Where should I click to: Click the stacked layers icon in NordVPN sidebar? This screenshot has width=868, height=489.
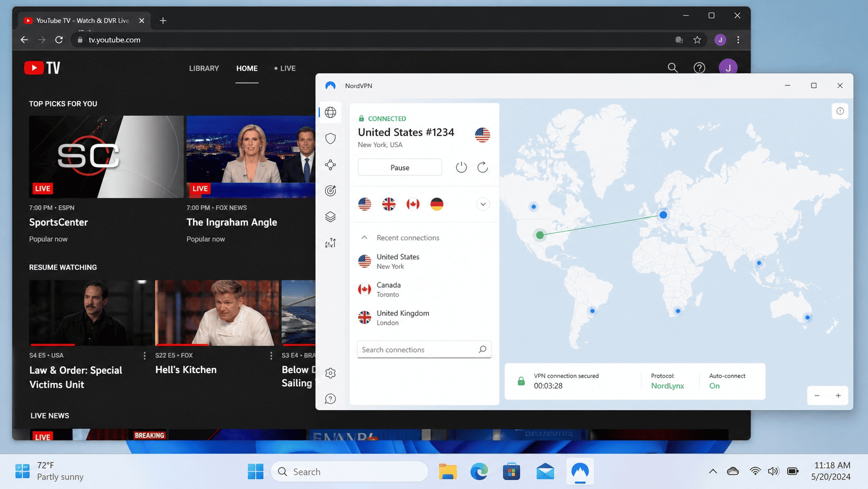click(x=331, y=217)
